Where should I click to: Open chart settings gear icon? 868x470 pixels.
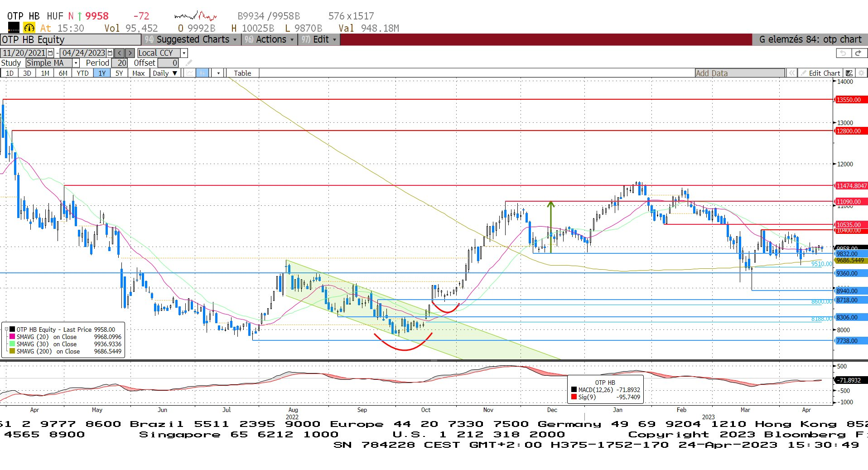click(861, 73)
